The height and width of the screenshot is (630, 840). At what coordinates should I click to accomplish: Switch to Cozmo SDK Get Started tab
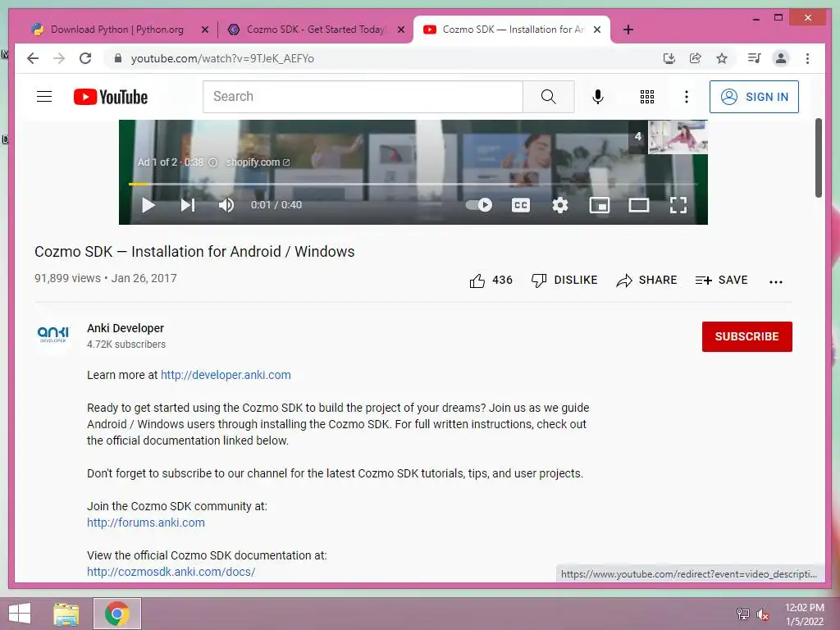click(315, 30)
